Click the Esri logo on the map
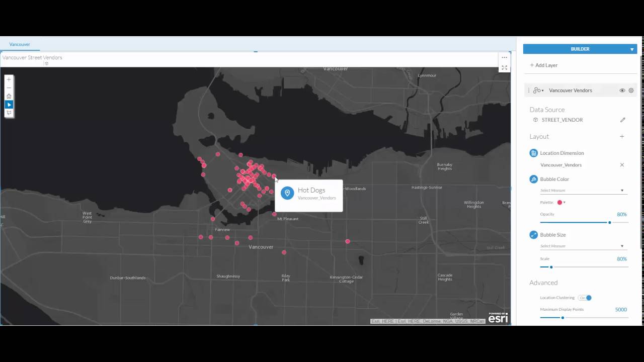 (498, 318)
